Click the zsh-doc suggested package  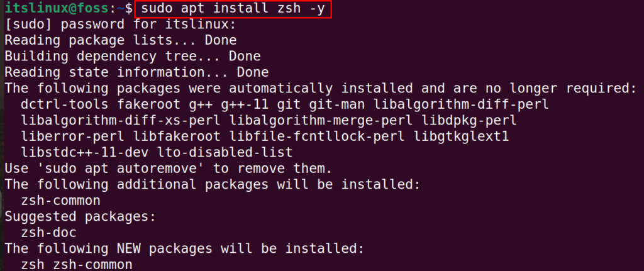pos(48,233)
